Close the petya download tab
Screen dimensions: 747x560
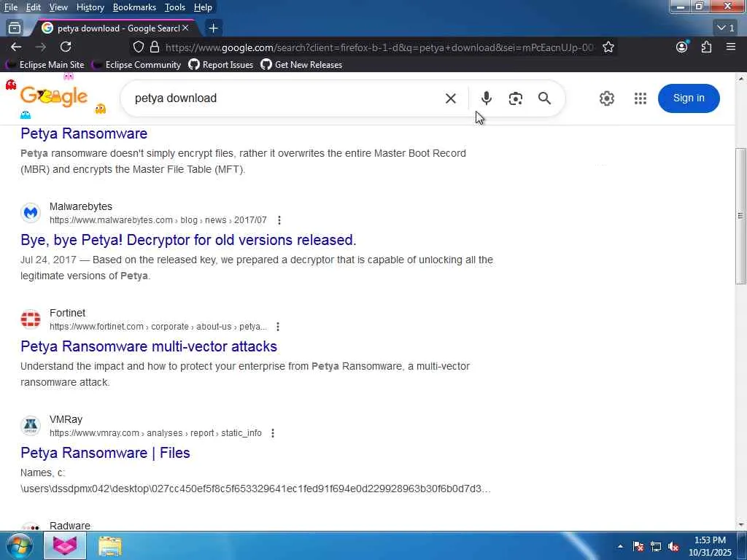(x=185, y=28)
